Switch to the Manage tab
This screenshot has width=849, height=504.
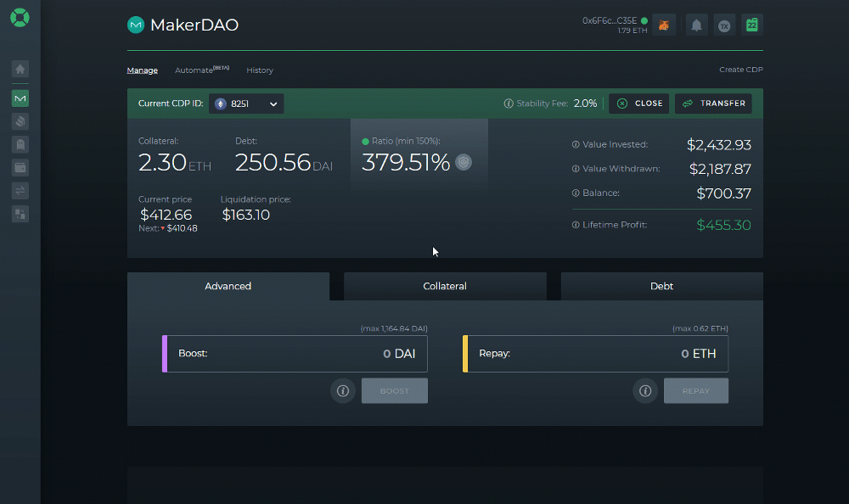(x=143, y=70)
